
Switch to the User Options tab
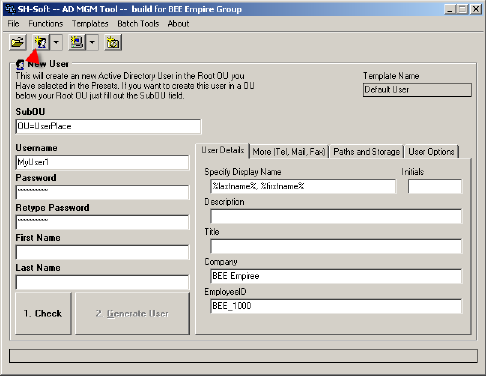tap(431, 152)
